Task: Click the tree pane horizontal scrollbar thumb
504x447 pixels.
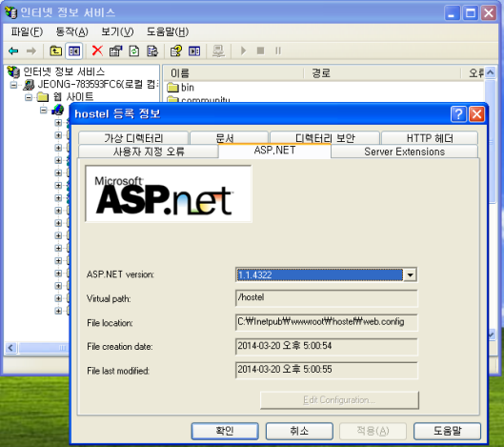Action: pos(44,348)
